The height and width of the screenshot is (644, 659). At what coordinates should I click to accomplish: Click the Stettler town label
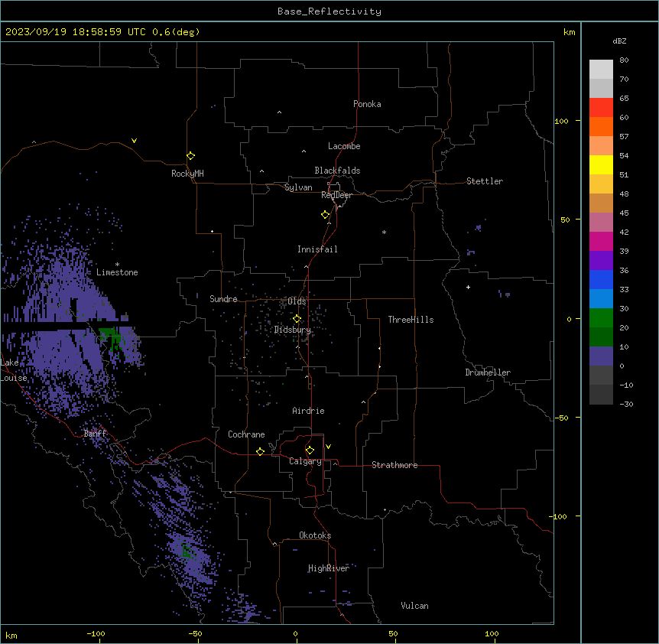(485, 181)
